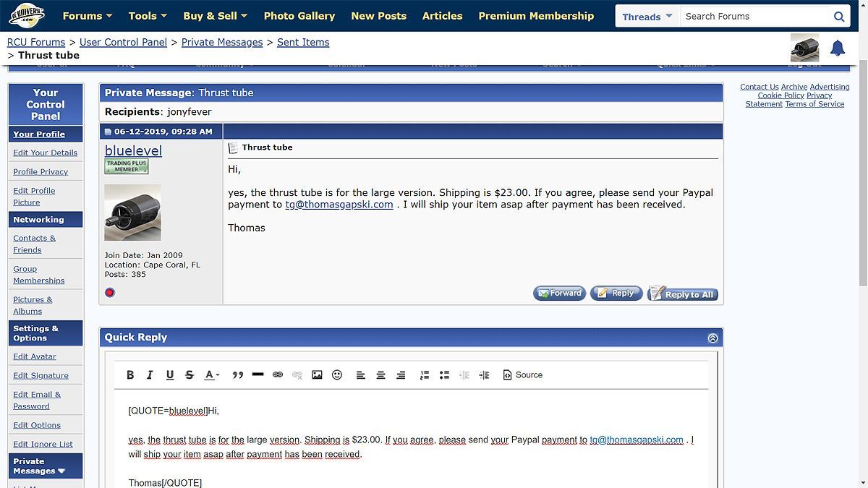Click the Reply button

pyautogui.click(x=616, y=294)
